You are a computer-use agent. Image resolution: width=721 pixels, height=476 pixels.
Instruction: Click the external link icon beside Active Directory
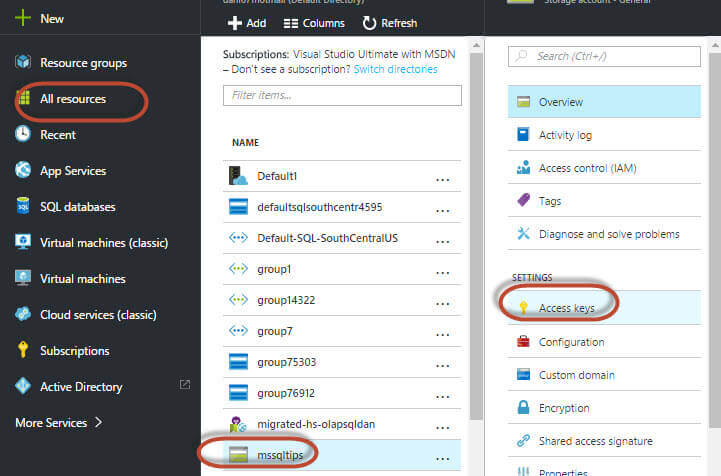click(x=185, y=384)
